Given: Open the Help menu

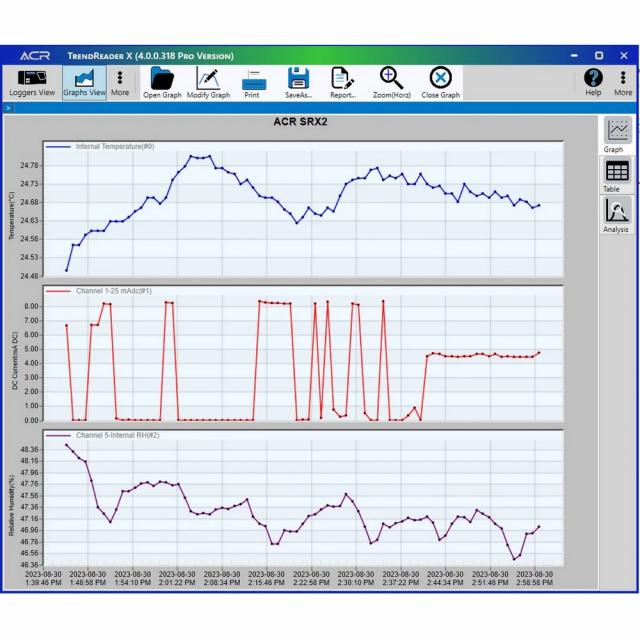Looking at the screenshot, I should pyautogui.click(x=593, y=82).
